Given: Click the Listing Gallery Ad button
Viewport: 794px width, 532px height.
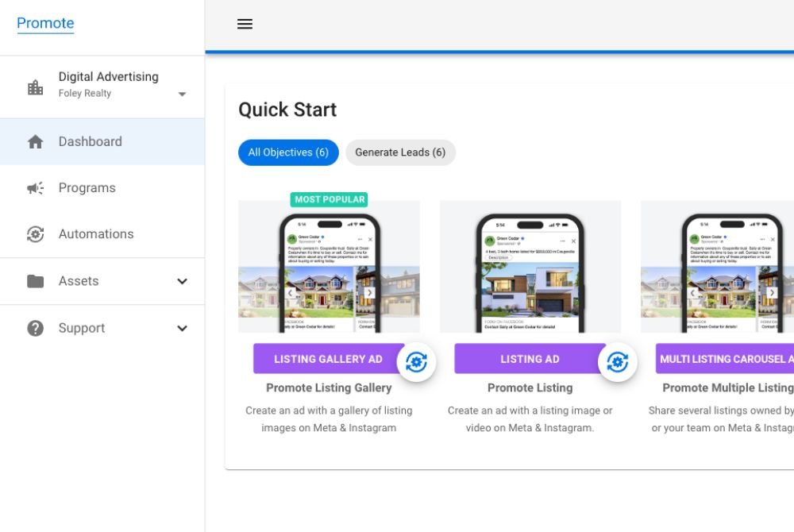Looking at the screenshot, I should [x=327, y=359].
